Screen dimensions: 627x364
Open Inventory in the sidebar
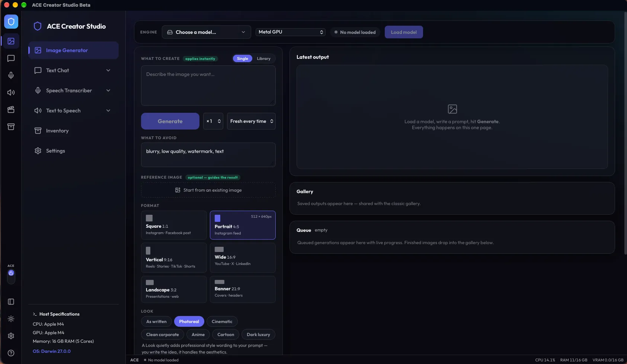point(74,131)
